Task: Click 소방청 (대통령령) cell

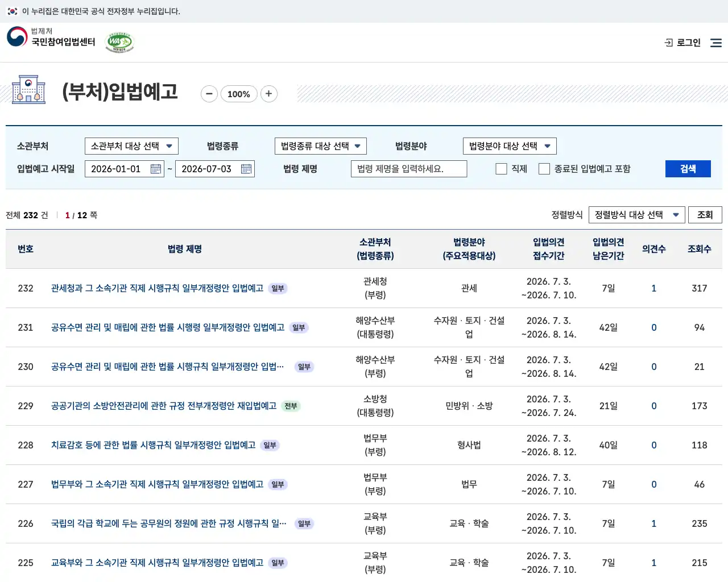Action: pyautogui.click(x=375, y=406)
